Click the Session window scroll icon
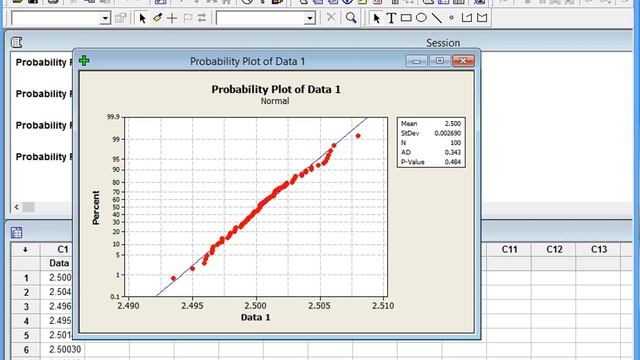Viewport: 640px width, 360px height. click(x=16, y=42)
